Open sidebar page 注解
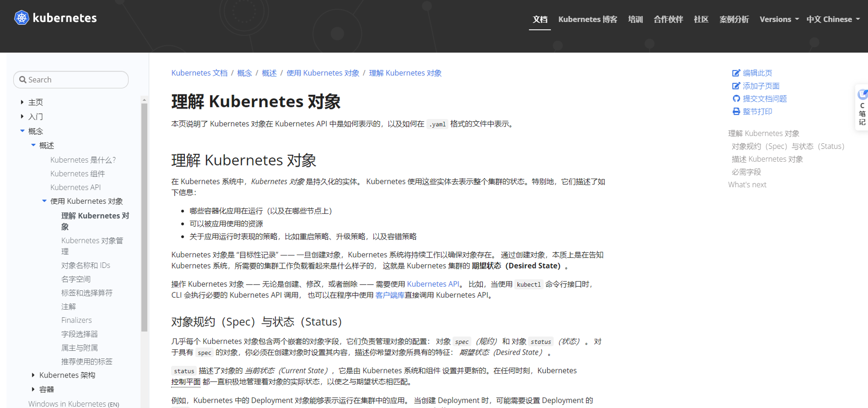This screenshot has height=408, width=868. point(69,307)
